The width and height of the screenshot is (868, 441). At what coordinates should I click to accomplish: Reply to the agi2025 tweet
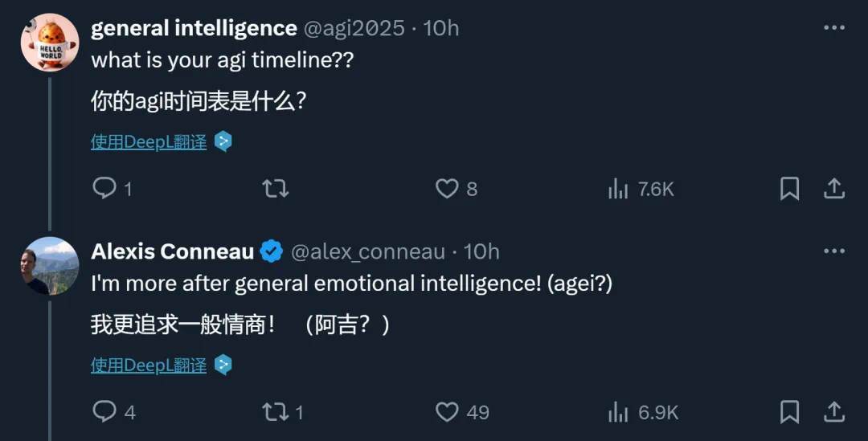[x=105, y=189]
